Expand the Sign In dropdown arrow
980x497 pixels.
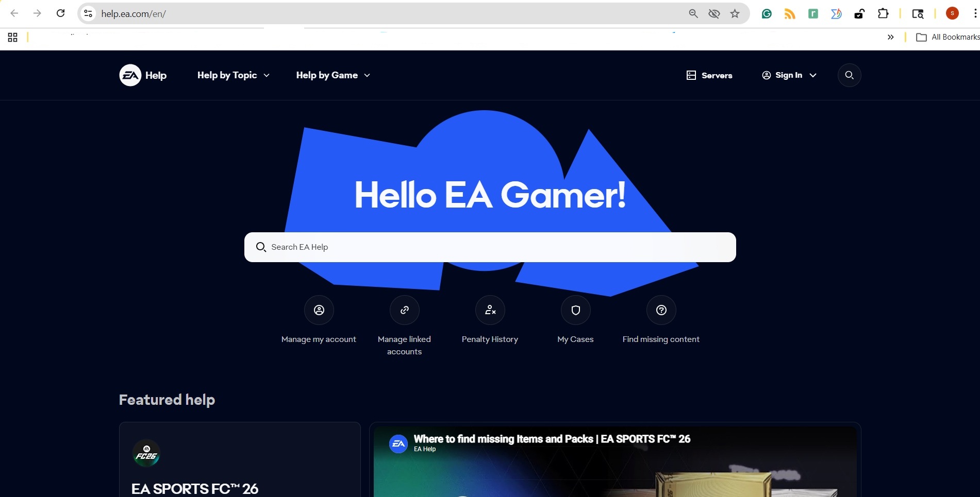click(x=813, y=75)
